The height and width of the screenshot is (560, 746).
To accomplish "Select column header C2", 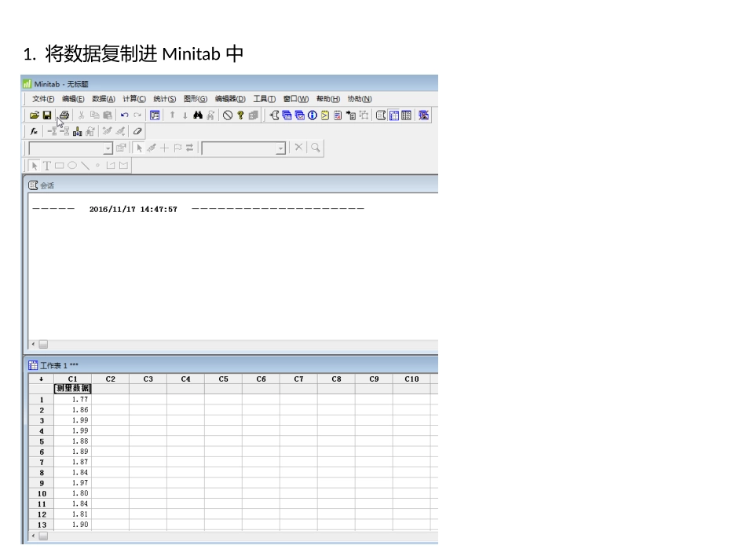I will pyautogui.click(x=111, y=379).
